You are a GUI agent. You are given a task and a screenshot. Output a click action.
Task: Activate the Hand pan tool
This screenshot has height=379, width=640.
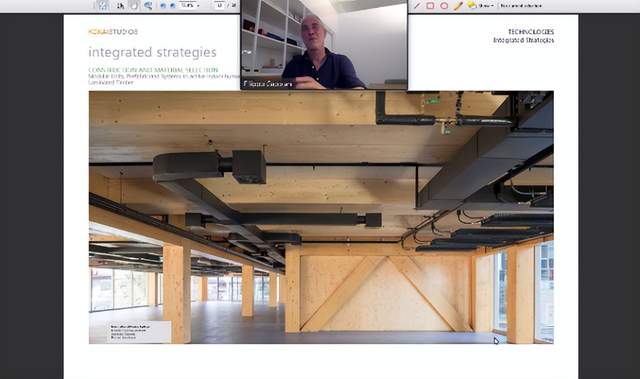coord(134,6)
